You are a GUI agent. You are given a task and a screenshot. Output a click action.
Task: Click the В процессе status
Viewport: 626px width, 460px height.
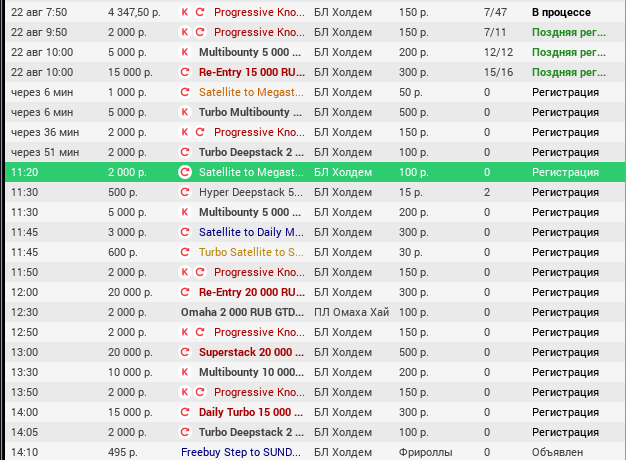coord(561,12)
